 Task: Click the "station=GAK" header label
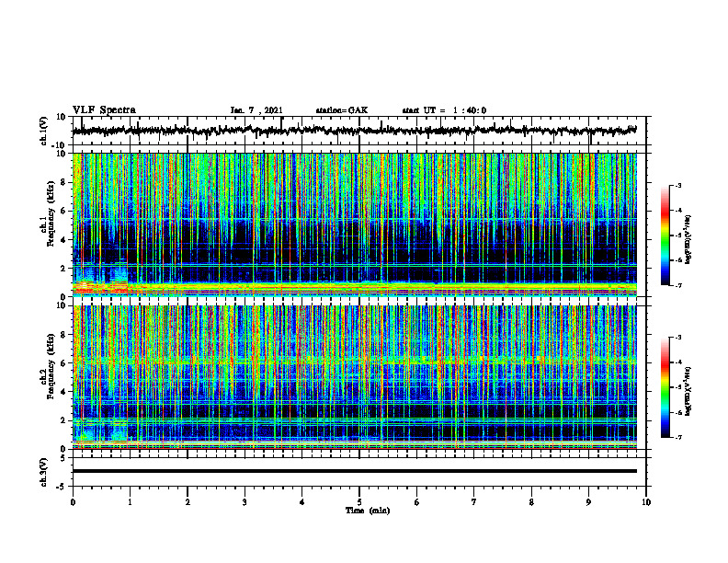coord(342,110)
